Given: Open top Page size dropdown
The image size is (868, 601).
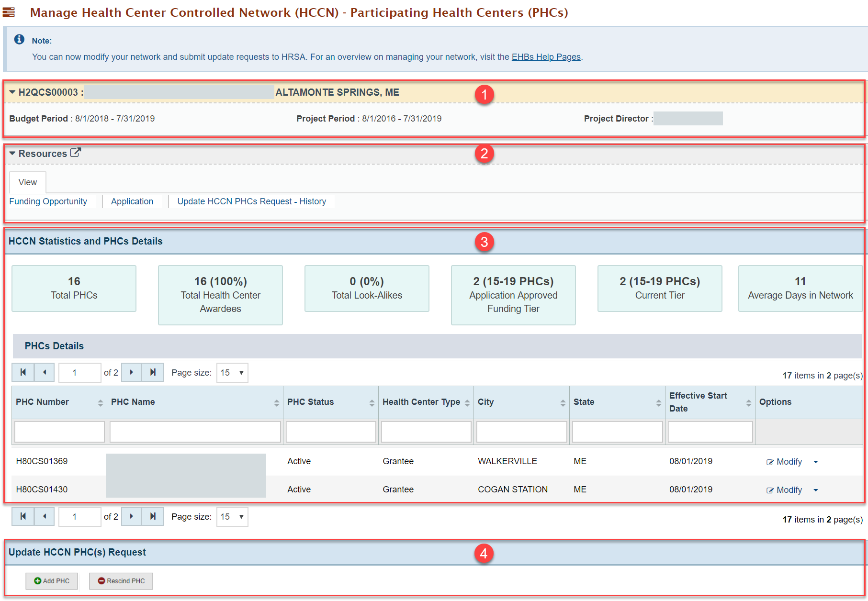Looking at the screenshot, I should pos(232,372).
